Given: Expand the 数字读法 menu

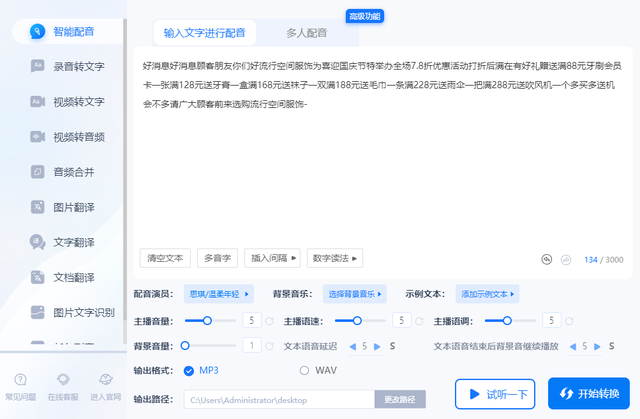Looking at the screenshot, I should click(x=335, y=258).
